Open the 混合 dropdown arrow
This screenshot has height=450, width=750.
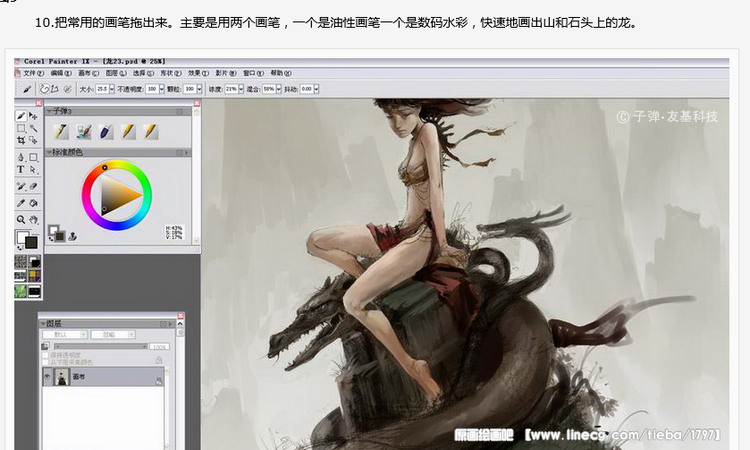(x=278, y=89)
